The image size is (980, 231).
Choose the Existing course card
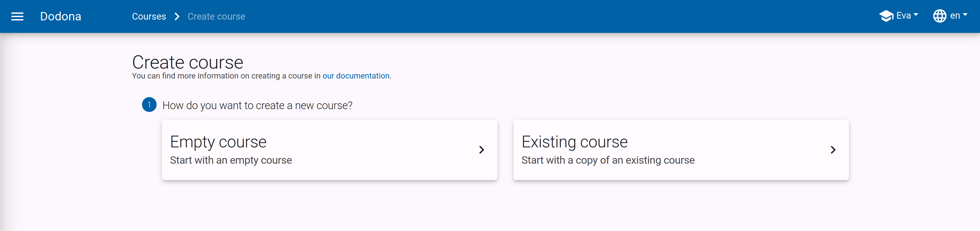(x=681, y=150)
